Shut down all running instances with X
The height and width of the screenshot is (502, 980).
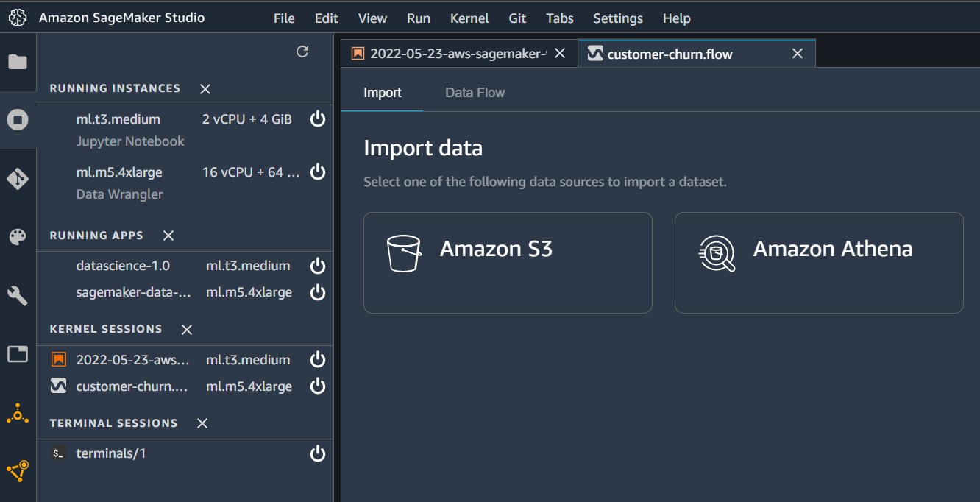pos(205,89)
